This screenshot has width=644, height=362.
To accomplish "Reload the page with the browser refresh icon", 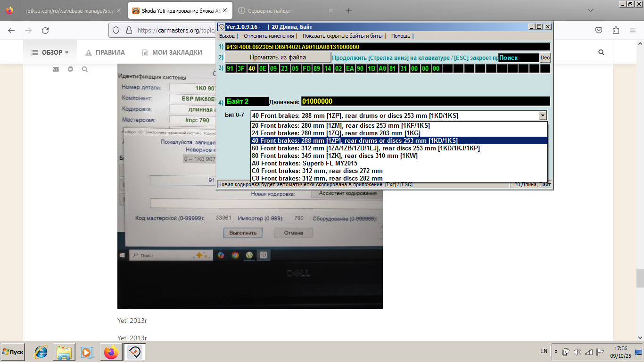I will (45, 30).
